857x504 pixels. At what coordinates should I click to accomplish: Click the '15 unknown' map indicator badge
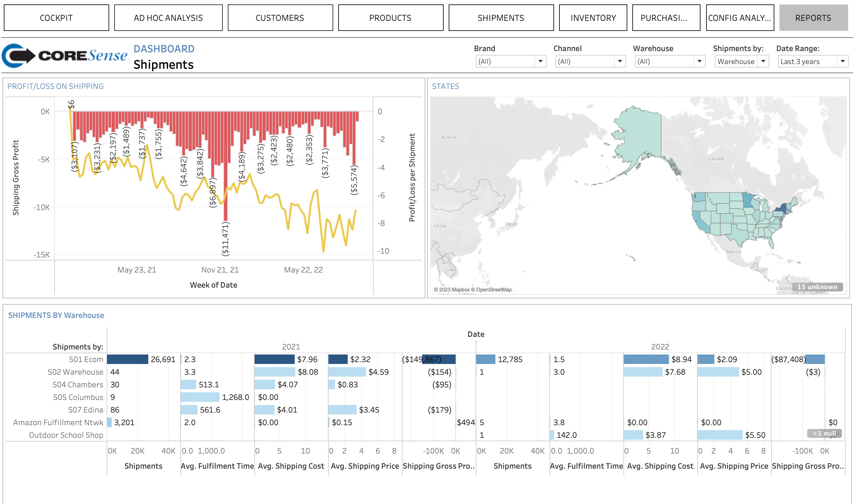(x=817, y=287)
